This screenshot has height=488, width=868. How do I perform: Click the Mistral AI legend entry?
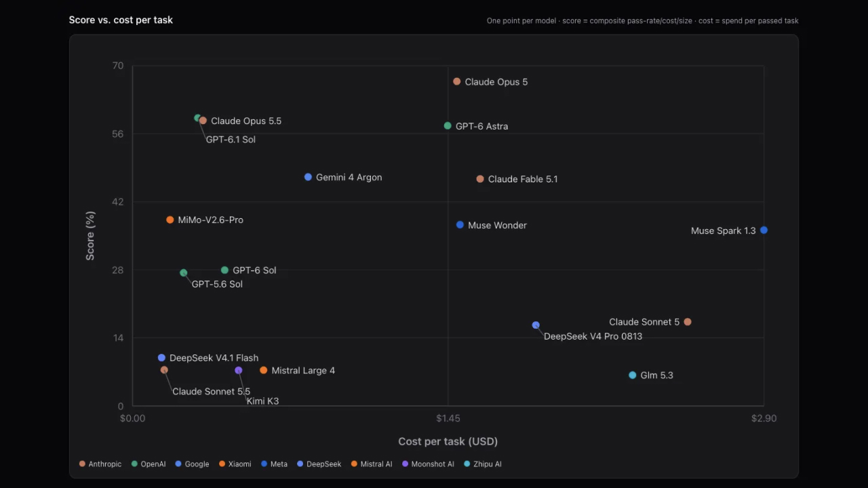pos(372,464)
